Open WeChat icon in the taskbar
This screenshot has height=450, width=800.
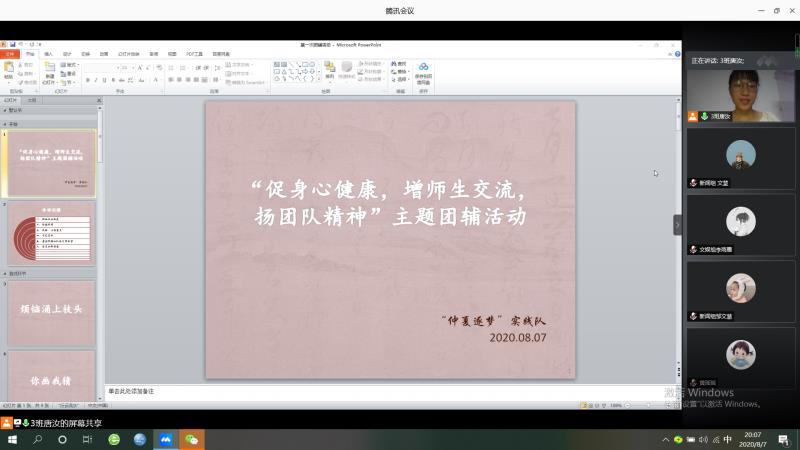(x=191, y=439)
